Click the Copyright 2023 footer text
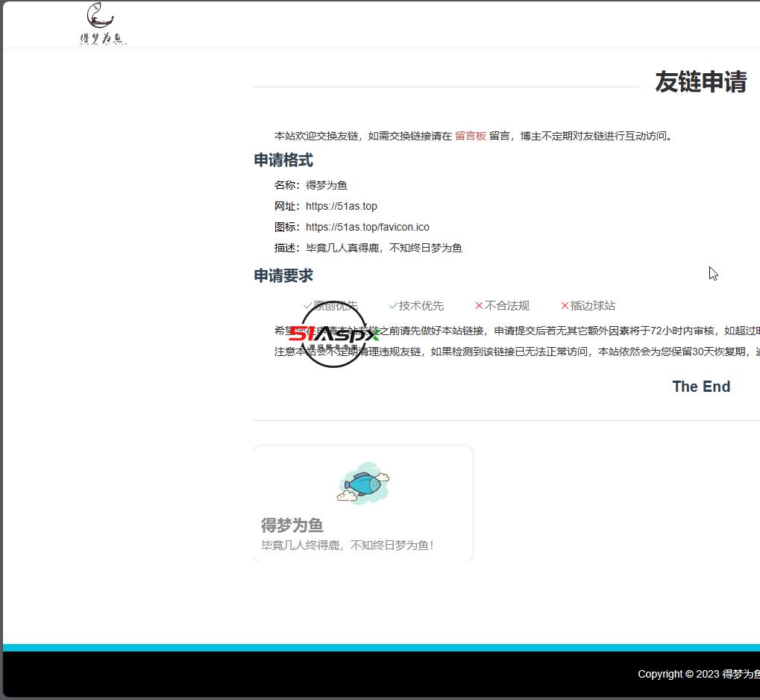Screen dimensions: 760x700 (x=697, y=674)
